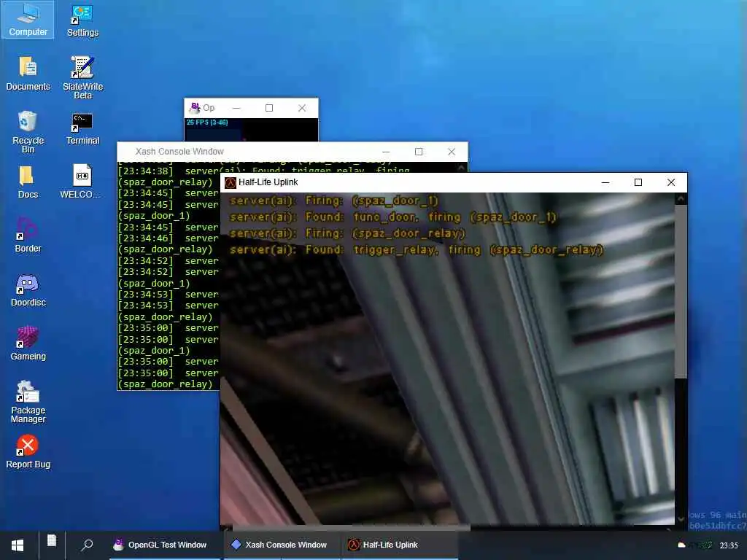Open the Documents folder icon

(28, 74)
